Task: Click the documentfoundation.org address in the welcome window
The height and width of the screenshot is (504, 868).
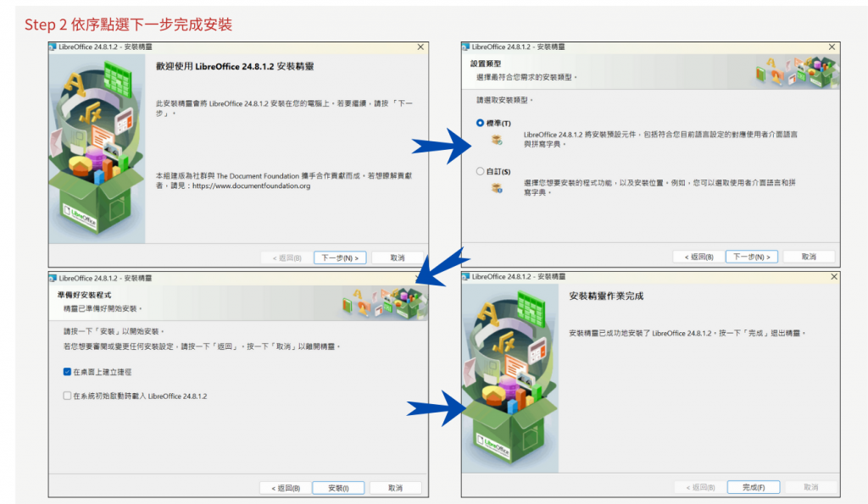Action: pos(251,186)
